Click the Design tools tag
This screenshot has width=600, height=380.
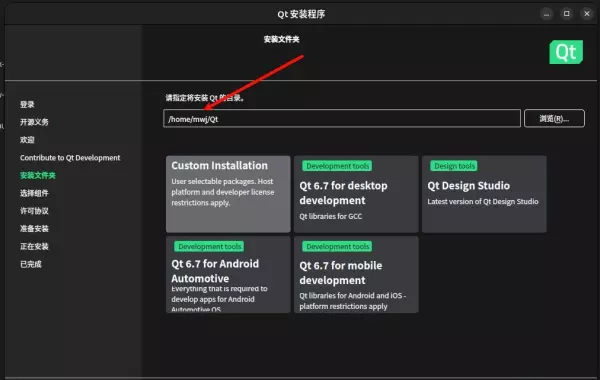454,166
